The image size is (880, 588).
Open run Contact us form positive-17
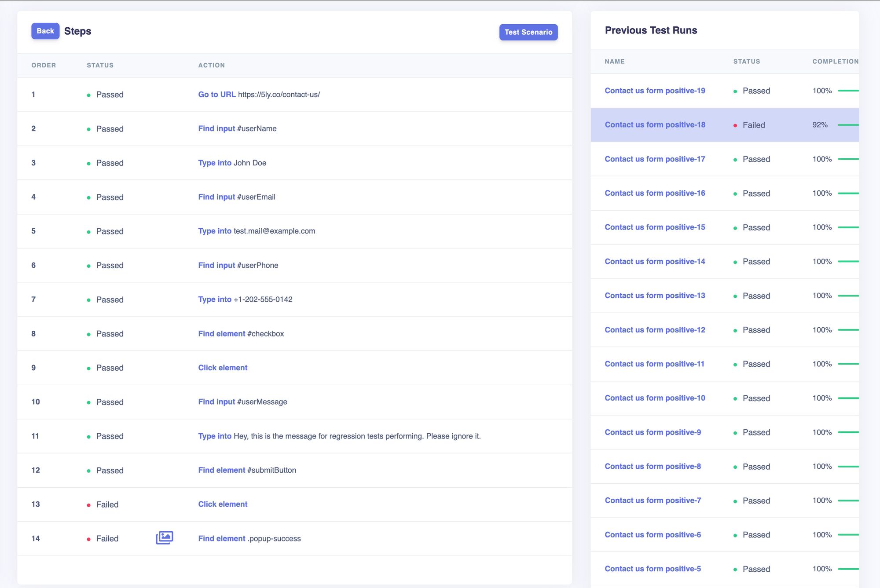click(x=655, y=159)
